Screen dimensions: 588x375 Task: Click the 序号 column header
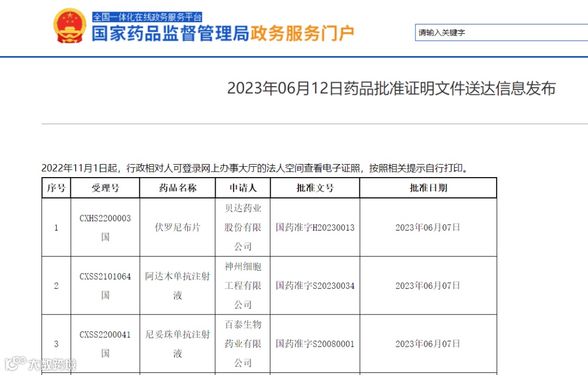click(56, 187)
